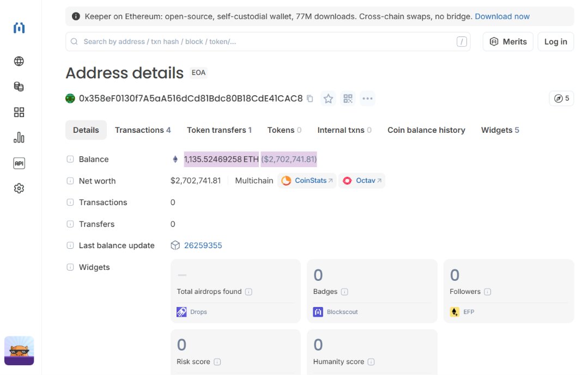This screenshot has height=375, width=588.
Task: Select the 1,135.52469258 ETH balance text
Action: (x=221, y=159)
